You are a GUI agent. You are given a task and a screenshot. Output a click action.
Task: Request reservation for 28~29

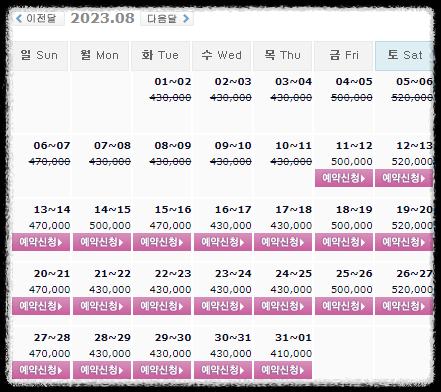pyautogui.click(x=102, y=370)
